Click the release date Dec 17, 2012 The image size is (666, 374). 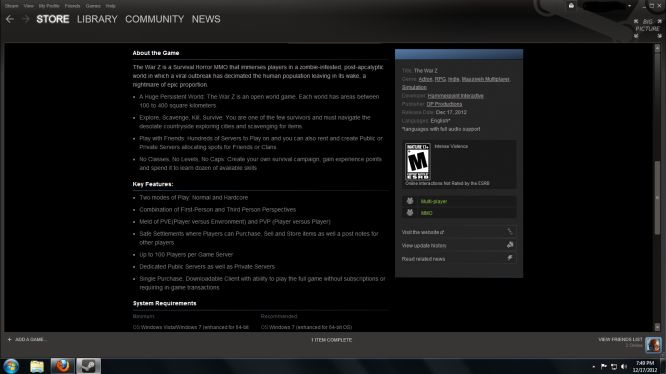pyautogui.click(x=451, y=112)
